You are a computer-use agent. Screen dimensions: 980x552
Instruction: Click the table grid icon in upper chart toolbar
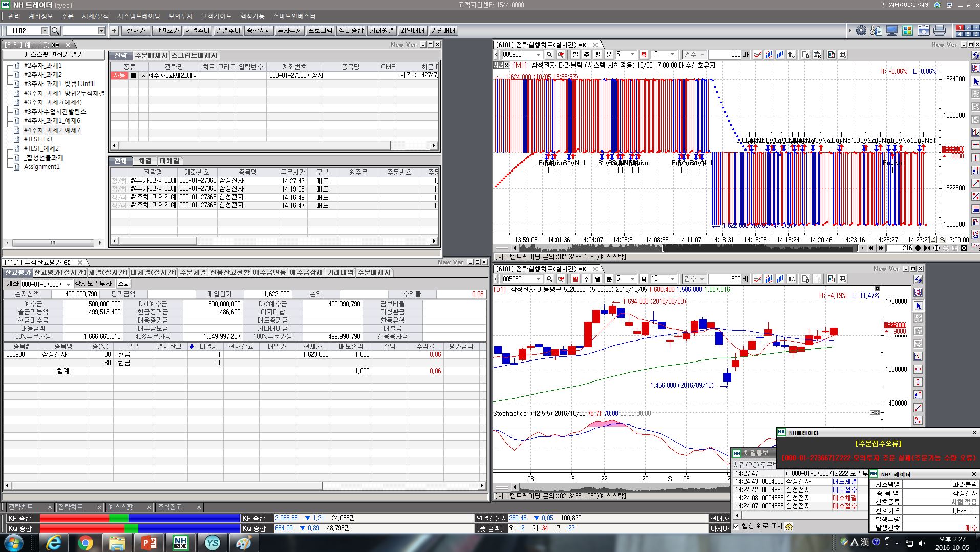842,55
